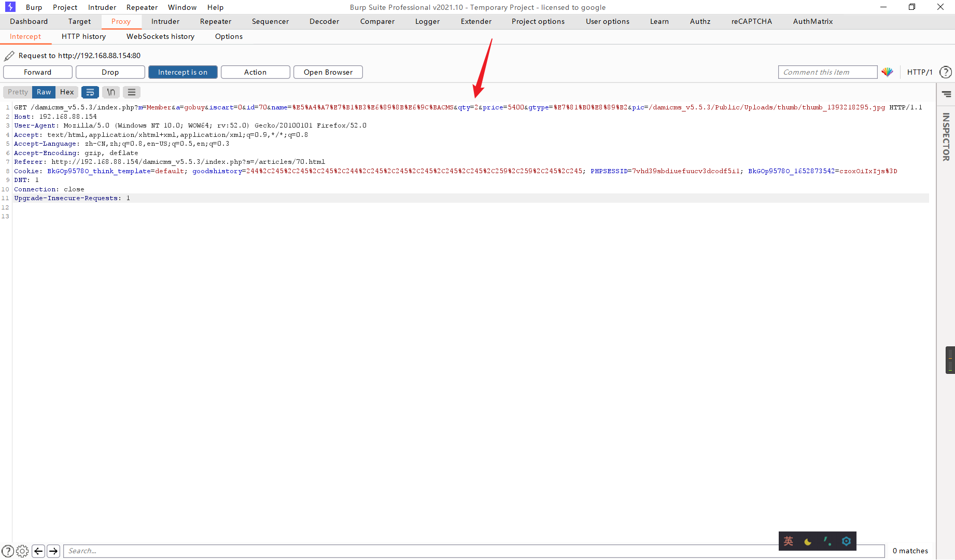Click the IME language indicator icon
Viewport: 955px width, 560px height.
[x=789, y=541]
